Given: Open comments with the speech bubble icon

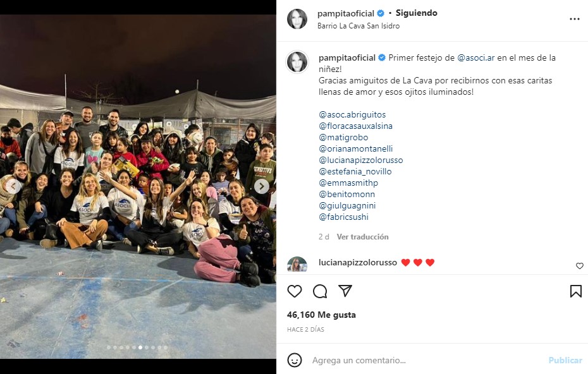Looking at the screenshot, I should tap(320, 291).
